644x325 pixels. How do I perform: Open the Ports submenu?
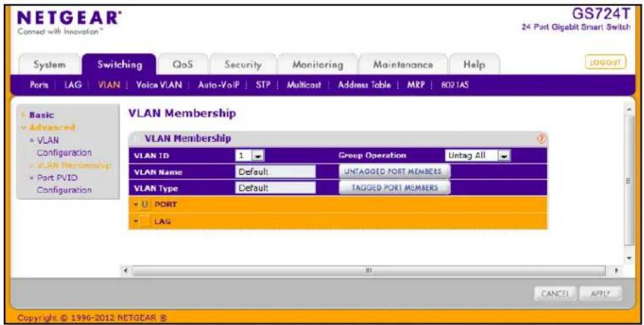39,85
